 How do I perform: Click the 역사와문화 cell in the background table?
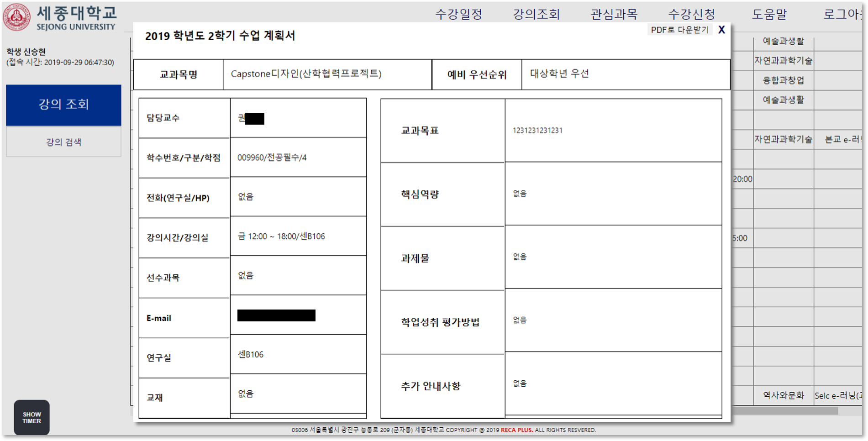784,395
